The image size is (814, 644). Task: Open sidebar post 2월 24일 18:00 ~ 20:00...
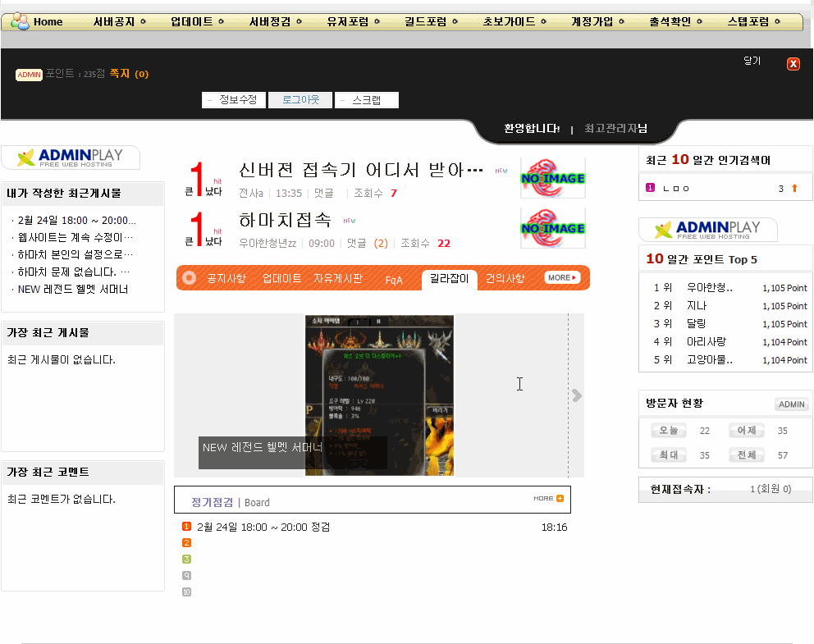coord(77,221)
